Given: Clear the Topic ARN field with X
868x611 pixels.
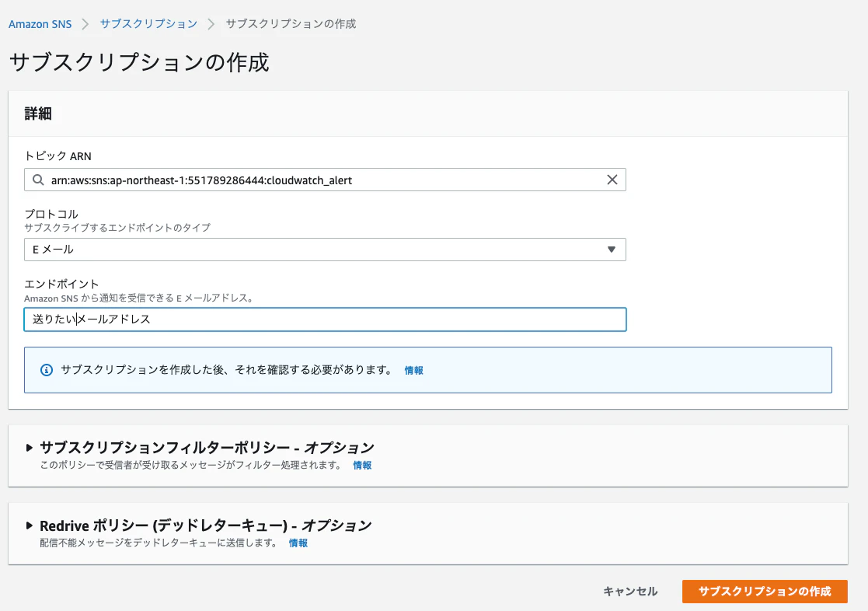Looking at the screenshot, I should (x=612, y=180).
